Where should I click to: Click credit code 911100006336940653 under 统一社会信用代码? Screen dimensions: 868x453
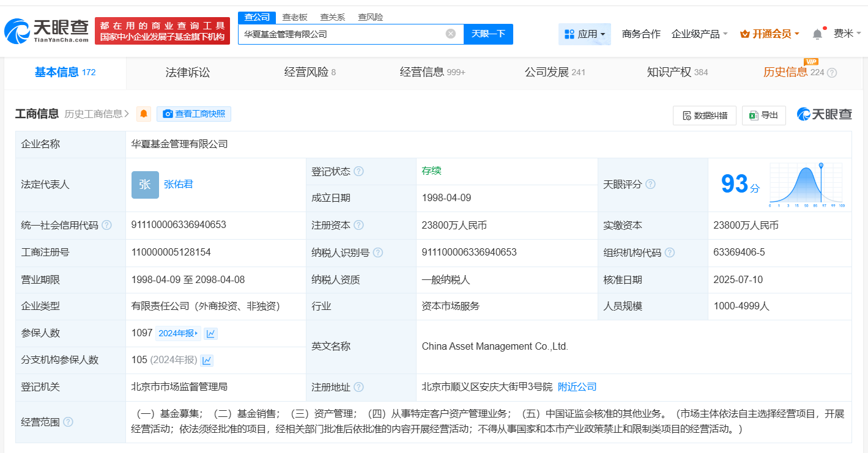pyautogui.click(x=179, y=225)
